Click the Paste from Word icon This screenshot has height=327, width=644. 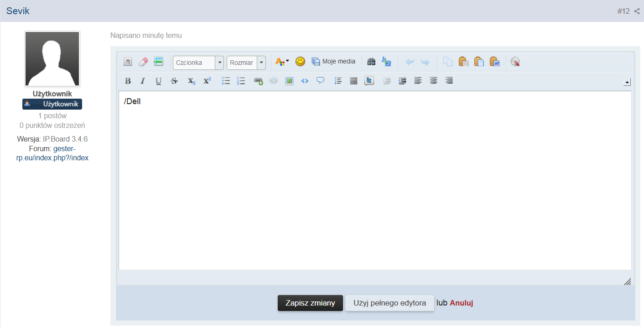point(494,62)
